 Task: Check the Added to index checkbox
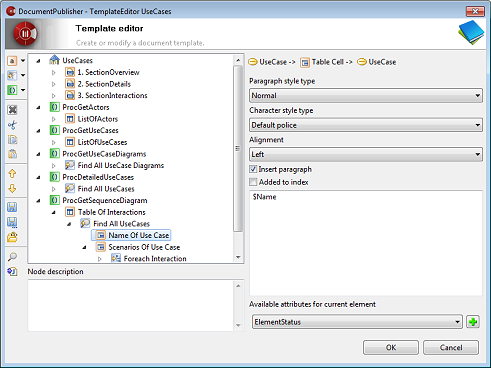(253, 182)
